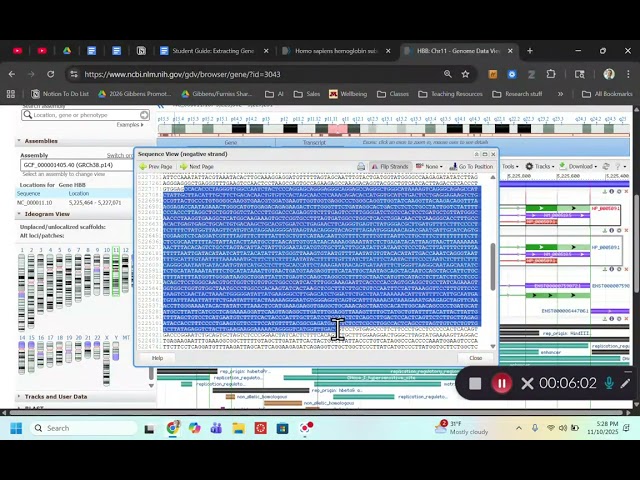Click the Gene tab in exon navigator
Image resolution: width=640 pixels, height=480 pixels.
231,142
